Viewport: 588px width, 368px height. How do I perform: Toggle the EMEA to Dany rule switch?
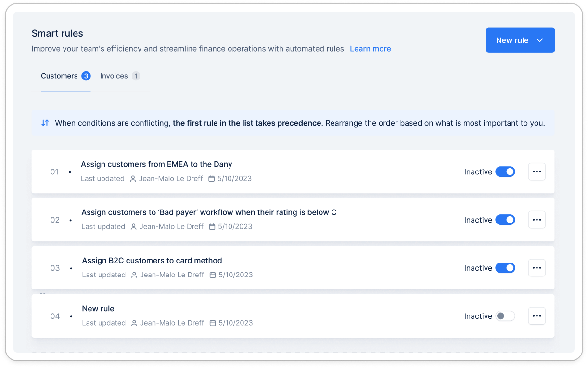[505, 171]
